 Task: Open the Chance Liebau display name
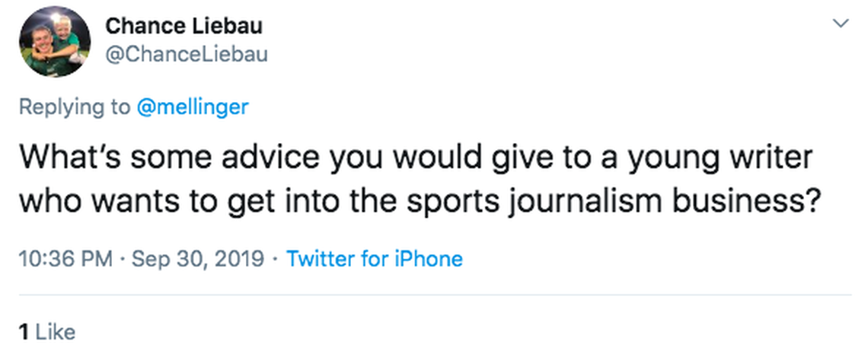coord(183,26)
